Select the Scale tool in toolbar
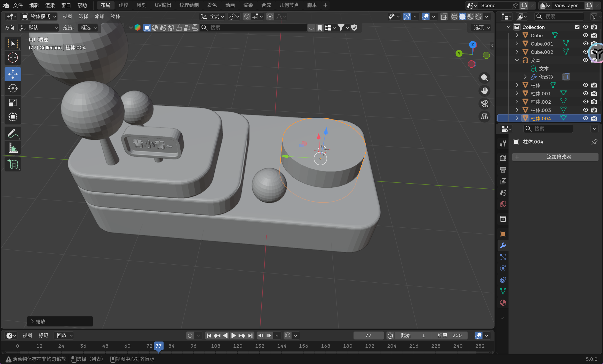 click(x=13, y=103)
